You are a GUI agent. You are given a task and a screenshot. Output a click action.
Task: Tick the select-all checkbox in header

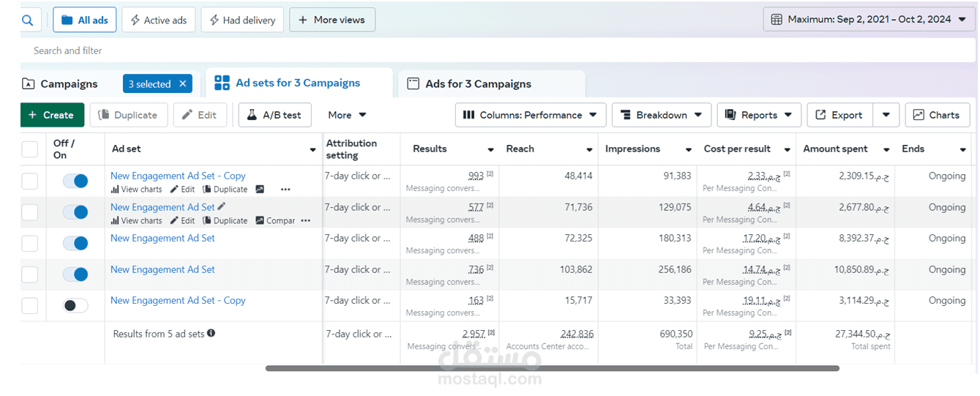29,149
